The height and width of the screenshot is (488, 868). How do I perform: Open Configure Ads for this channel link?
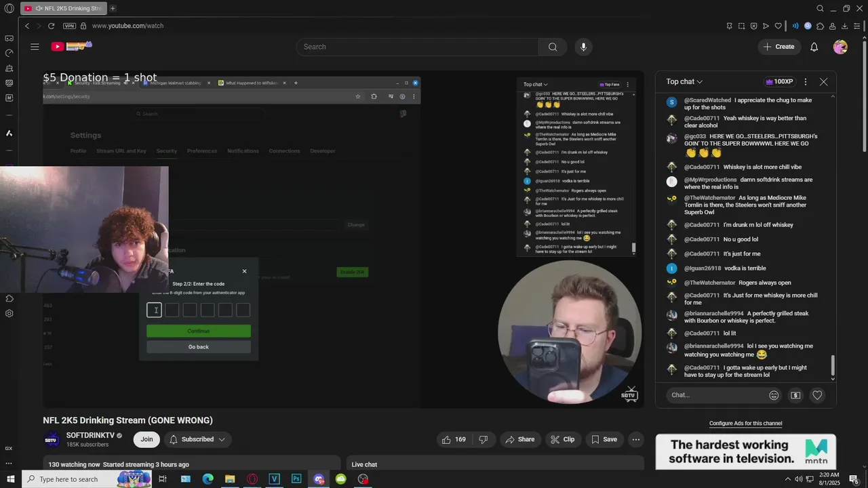(x=745, y=424)
